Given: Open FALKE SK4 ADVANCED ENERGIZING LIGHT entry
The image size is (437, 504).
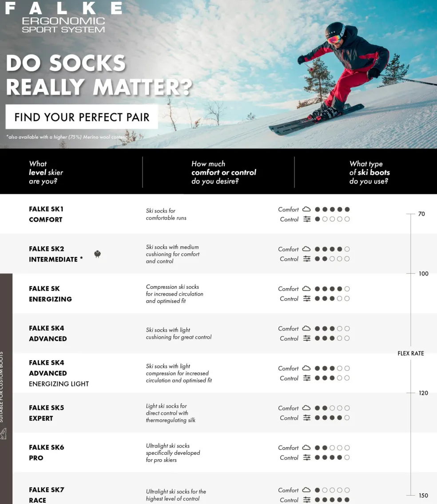Looking at the screenshot, I should [x=59, y=373].
